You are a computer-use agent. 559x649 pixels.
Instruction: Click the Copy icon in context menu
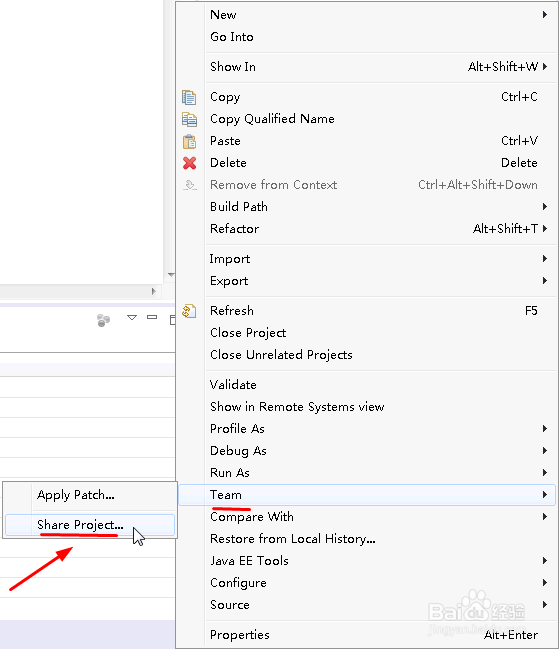coord(189,97)
